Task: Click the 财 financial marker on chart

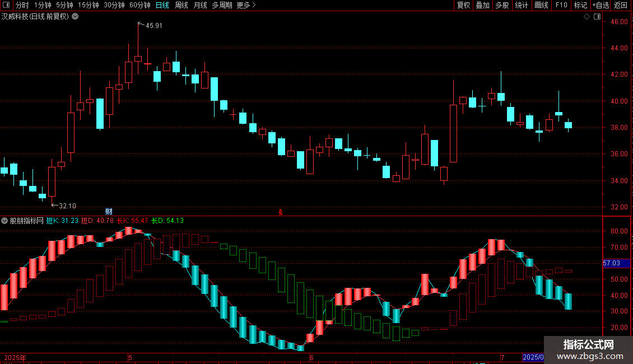Action: click(109, 212)
